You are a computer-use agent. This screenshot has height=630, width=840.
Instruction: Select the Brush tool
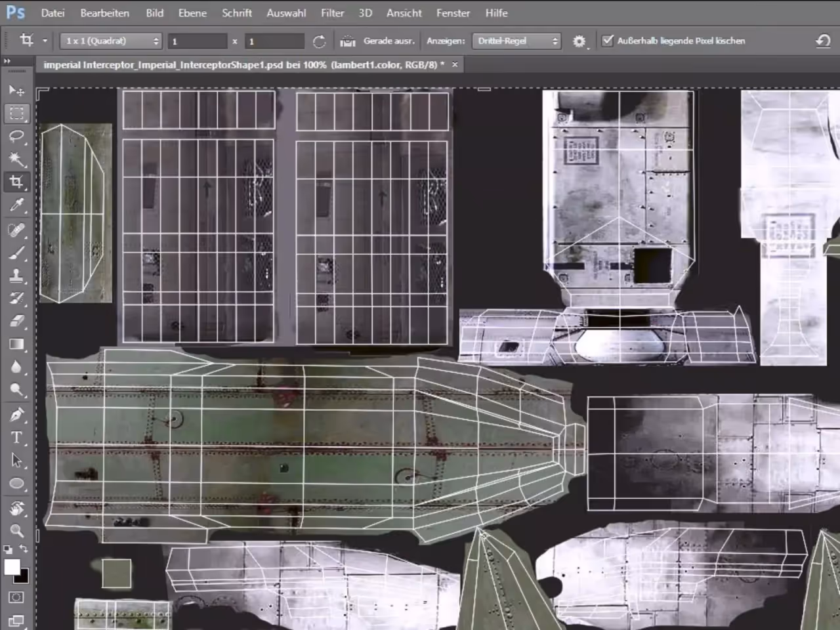tap(16, 253)
